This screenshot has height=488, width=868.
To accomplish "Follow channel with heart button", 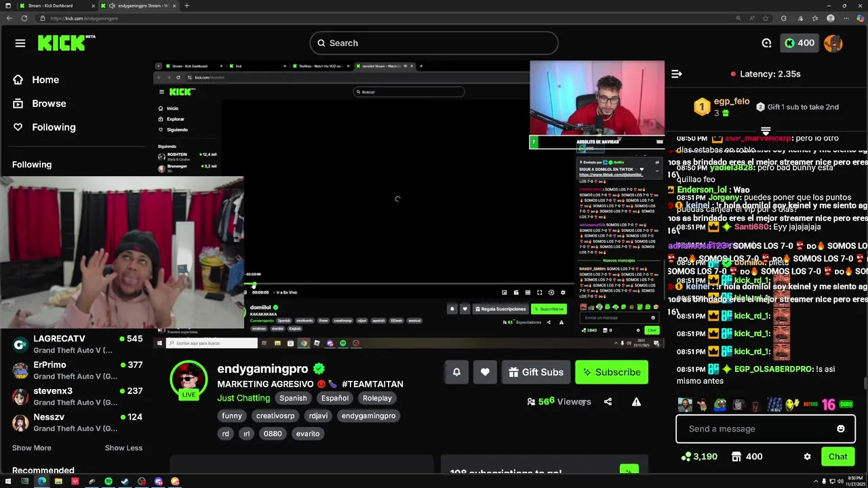I will [x=485, y=372].
